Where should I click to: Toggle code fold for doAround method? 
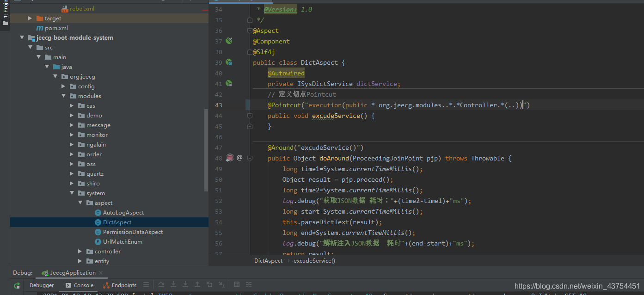(x=250, y=158)
